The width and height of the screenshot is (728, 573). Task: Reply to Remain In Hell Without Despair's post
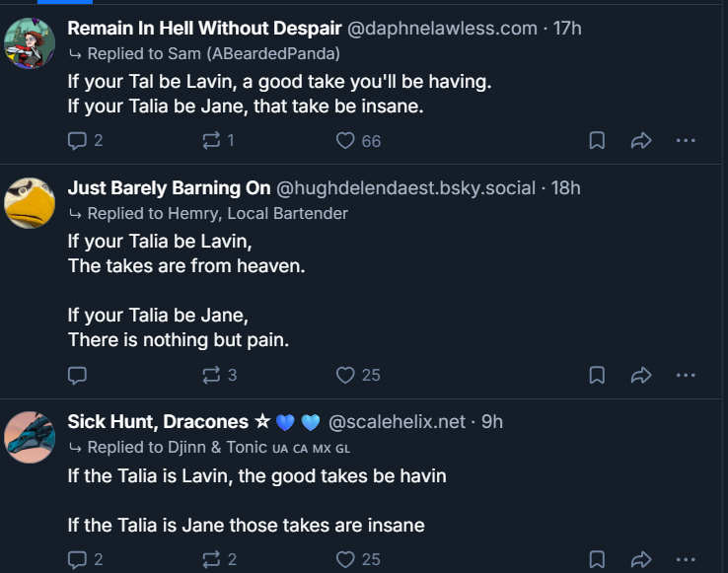(x=77, y=141)
